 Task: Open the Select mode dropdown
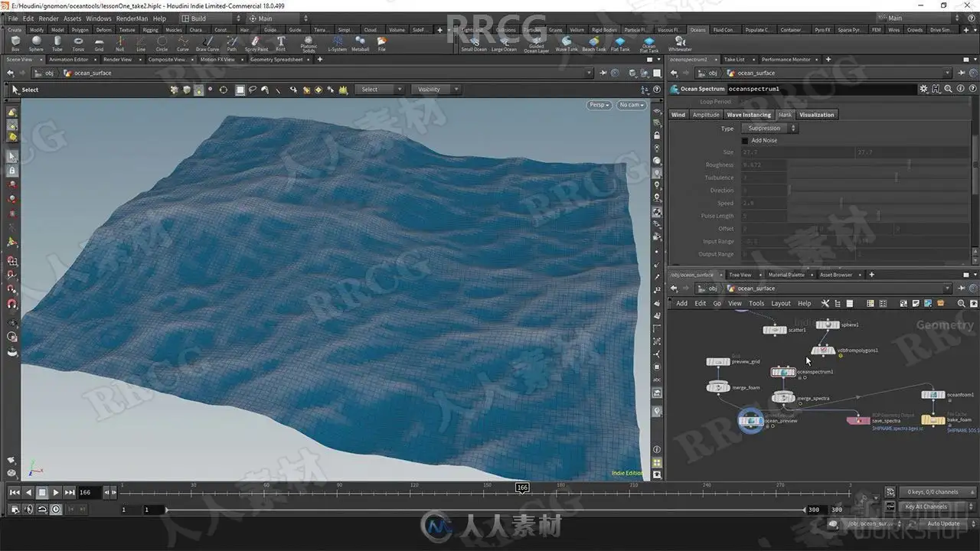[x=381, y=90]
